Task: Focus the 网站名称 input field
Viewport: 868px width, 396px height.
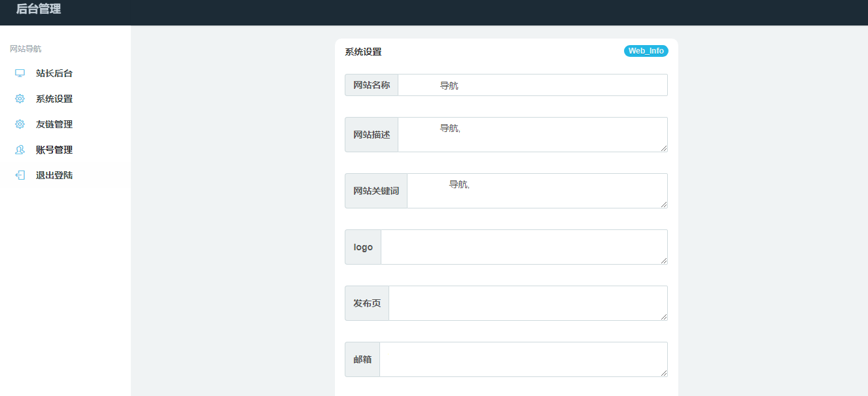Action: pyautogui.click(x=532, y=85)
